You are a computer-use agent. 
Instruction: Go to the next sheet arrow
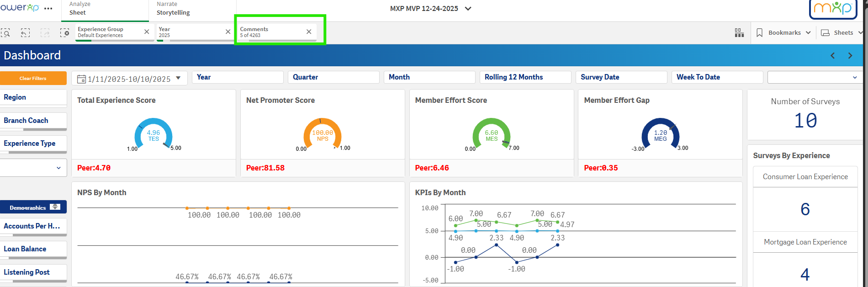pos(850,56)
